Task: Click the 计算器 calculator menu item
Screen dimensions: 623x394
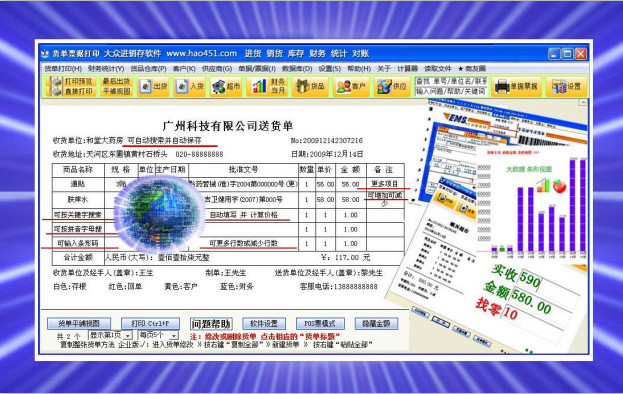Action: click(x=407, y=69)
